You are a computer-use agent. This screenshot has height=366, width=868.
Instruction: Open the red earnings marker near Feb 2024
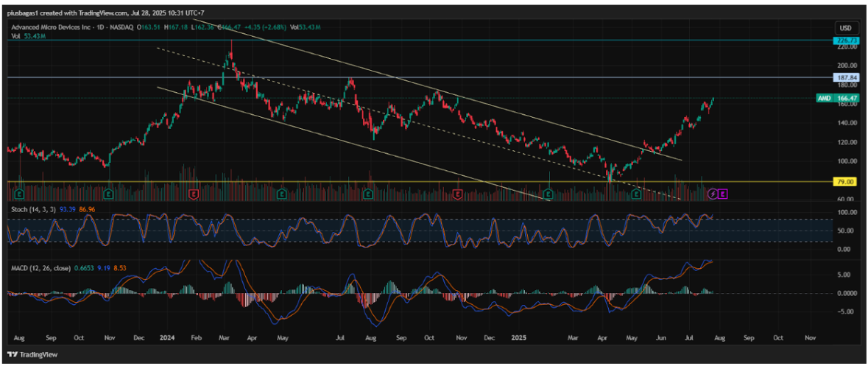point(194,194)
